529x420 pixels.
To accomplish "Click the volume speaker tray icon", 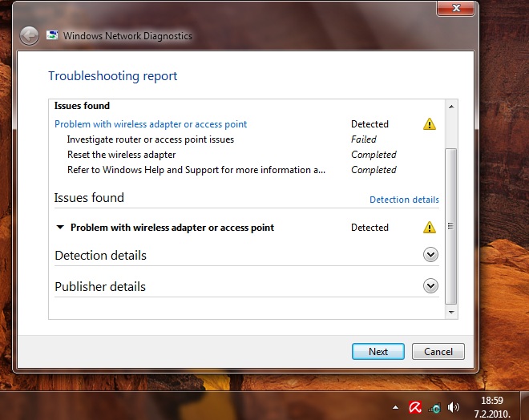I will (x=454, y=407).
